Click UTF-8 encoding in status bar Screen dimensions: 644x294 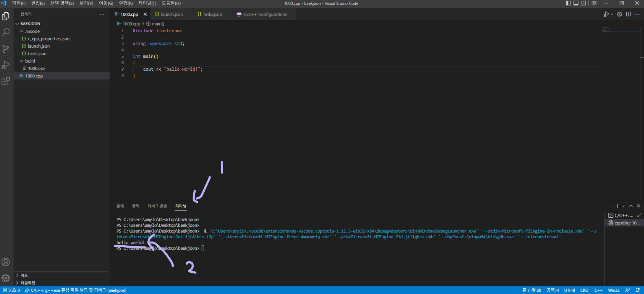[x=570, y=290]
